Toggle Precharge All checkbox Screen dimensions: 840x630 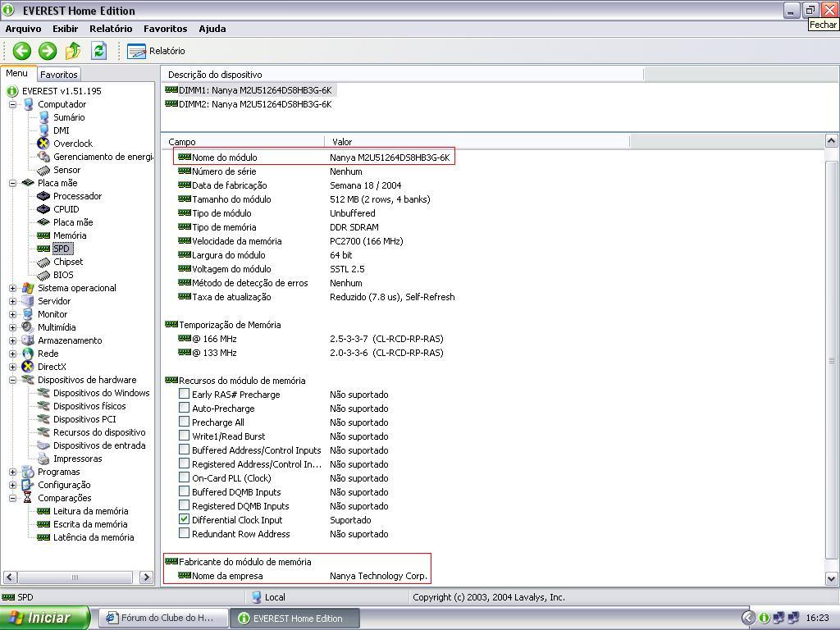point(184,422)
